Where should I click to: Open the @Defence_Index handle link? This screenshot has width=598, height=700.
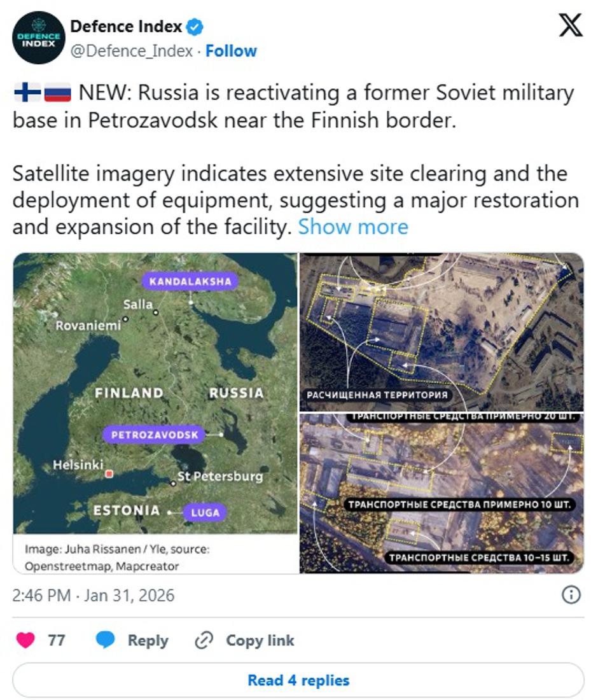click(131, 51)
